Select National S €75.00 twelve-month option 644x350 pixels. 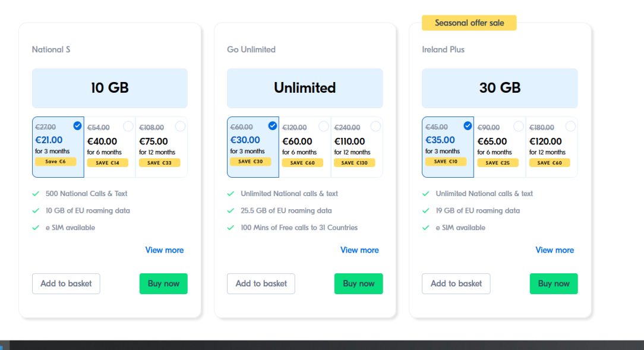(162, 146)
